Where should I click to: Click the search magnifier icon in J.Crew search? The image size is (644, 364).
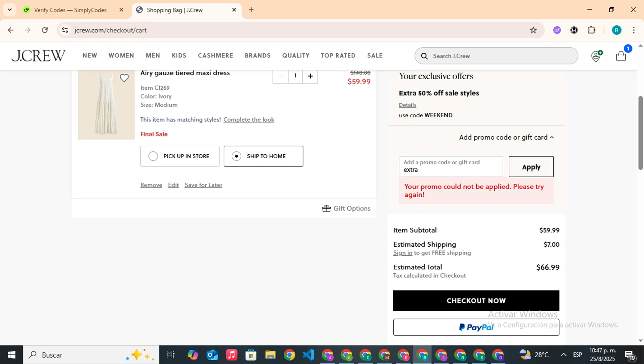[424, 56]
